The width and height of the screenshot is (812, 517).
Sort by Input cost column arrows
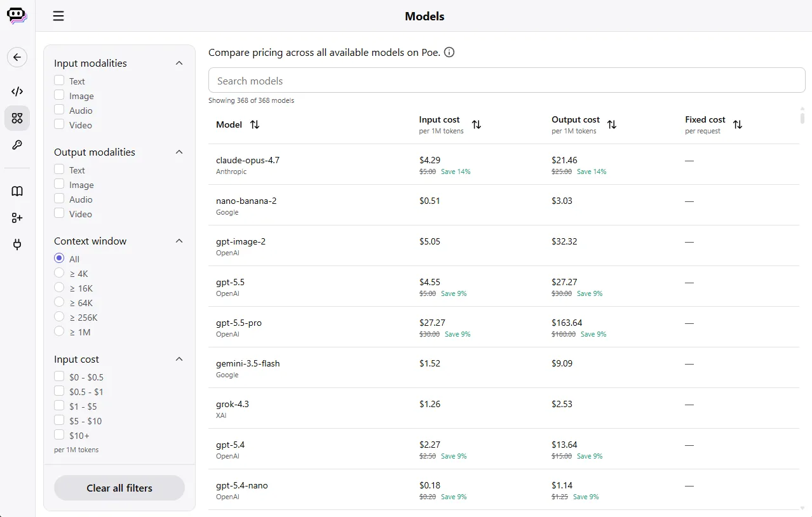477,124
